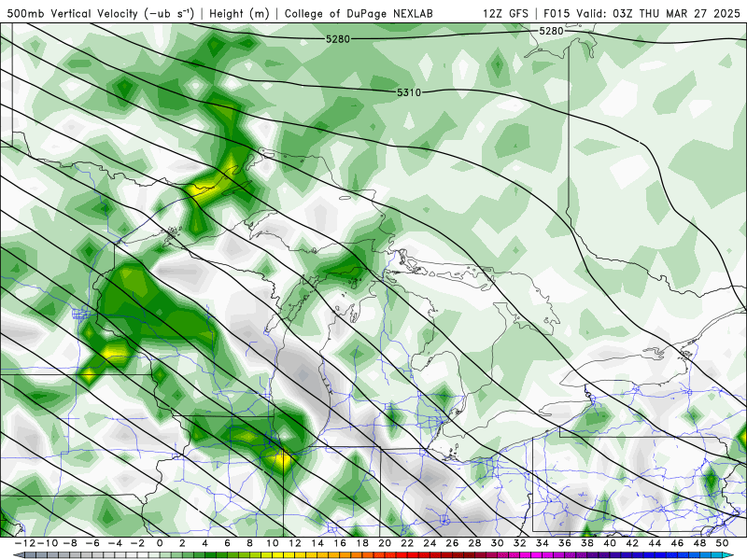This screenshot has width=747, height=560.
Task: Select the '-4' color bar tick label
Action: coord(115,543)
